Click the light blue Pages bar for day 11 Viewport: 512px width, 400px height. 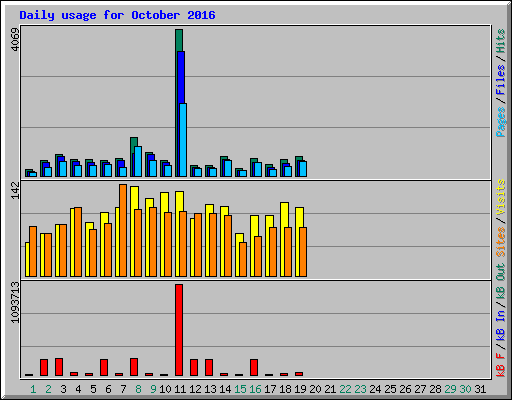click(x=183, y=140)
